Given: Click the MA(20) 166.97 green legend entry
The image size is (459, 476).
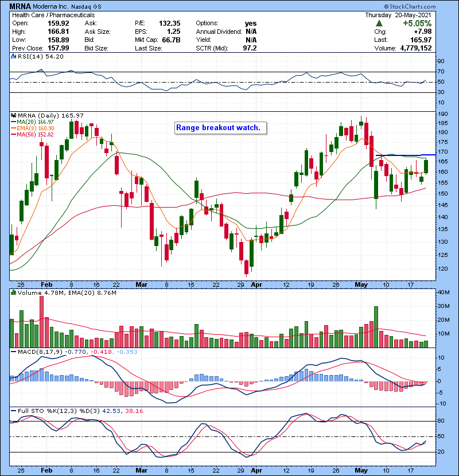Looking at the screenshot, I should coord(32,122).
